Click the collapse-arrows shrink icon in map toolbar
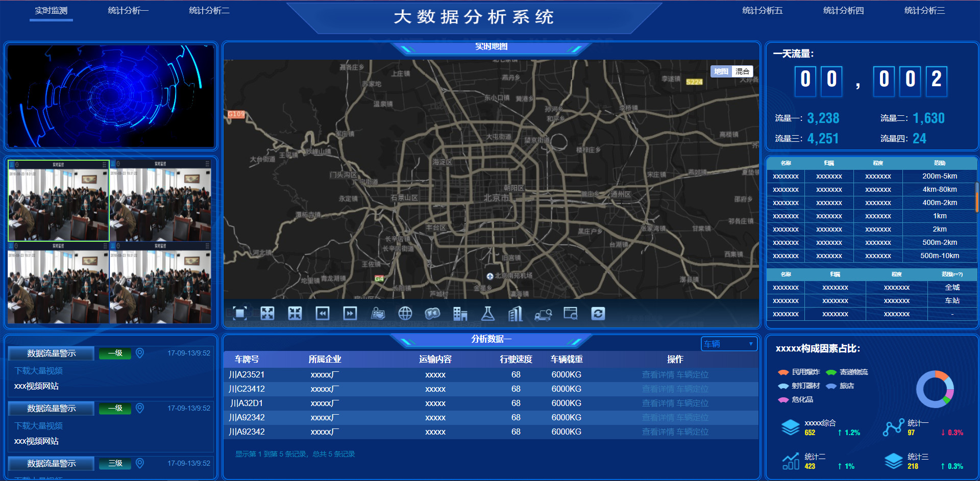This screenshot has height=481, width=980. pyautogui.click(x=295, y=313)
